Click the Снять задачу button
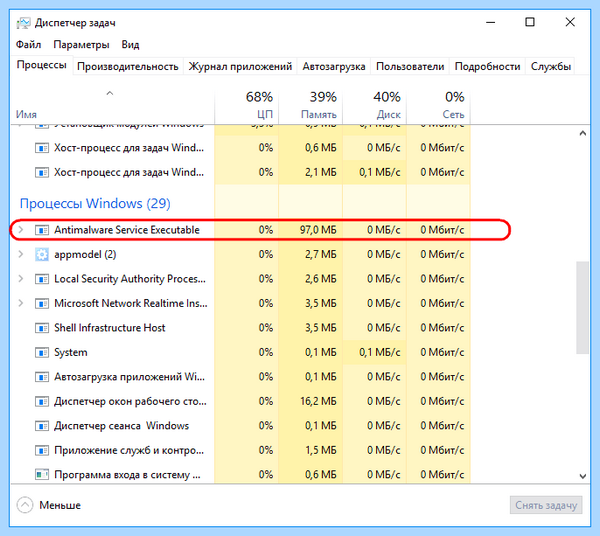The height and width of the screenshot is (536, 600). click(x=546, y=505)
